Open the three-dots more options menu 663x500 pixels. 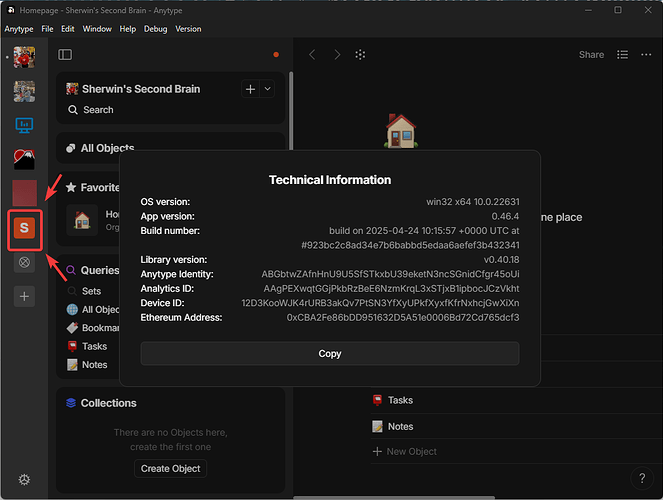(646, 55)
